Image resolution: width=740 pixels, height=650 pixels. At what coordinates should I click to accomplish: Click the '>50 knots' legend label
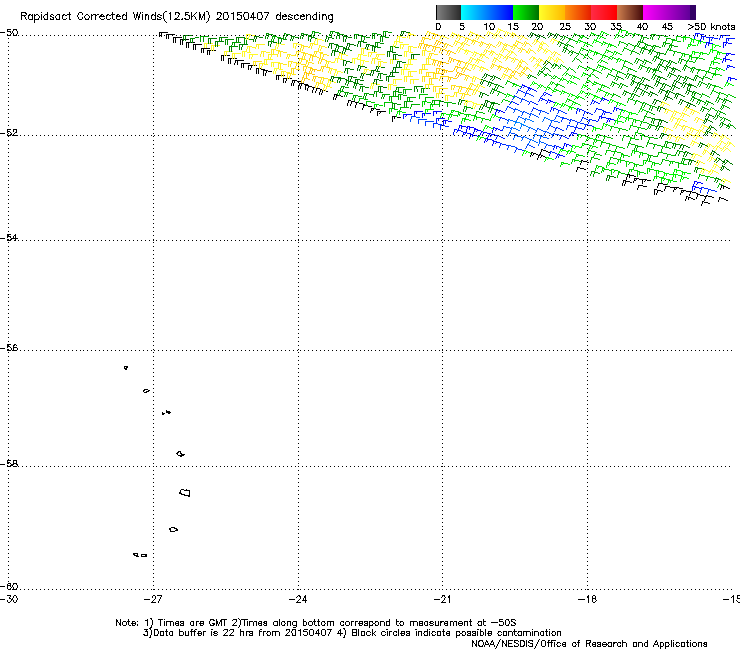click(x=711, y=26)
